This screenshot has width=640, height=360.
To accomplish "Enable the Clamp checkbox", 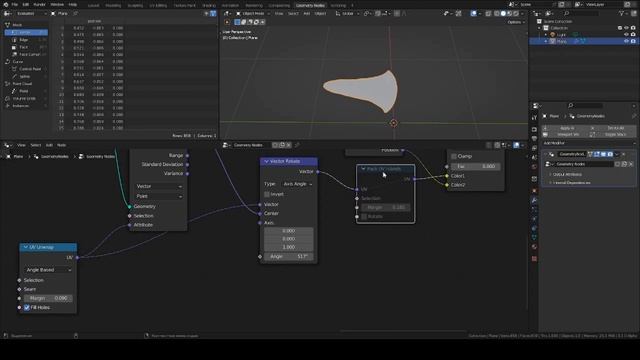I will [454, 156].
